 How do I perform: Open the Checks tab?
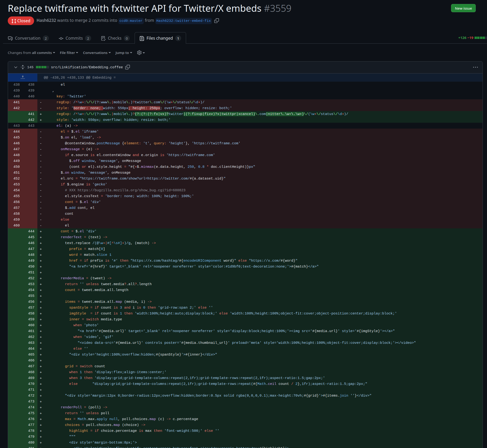pos(115,38)
